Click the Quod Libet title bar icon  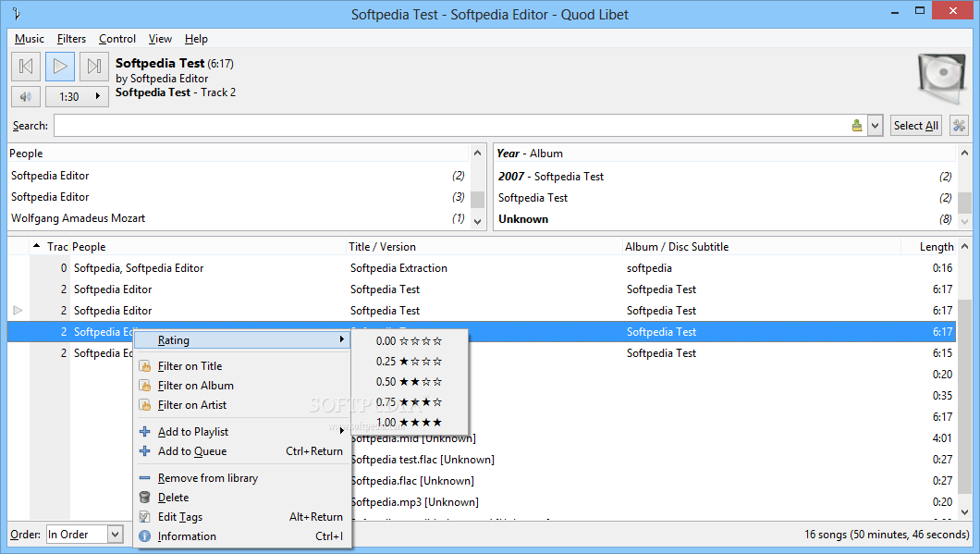pos(17,14)
